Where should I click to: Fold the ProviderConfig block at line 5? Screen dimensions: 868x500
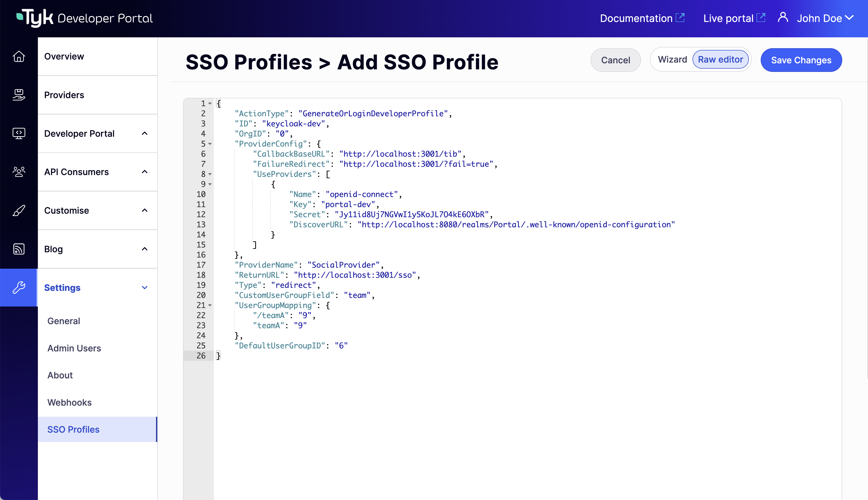pyautogui.click(x=210, y=144)
